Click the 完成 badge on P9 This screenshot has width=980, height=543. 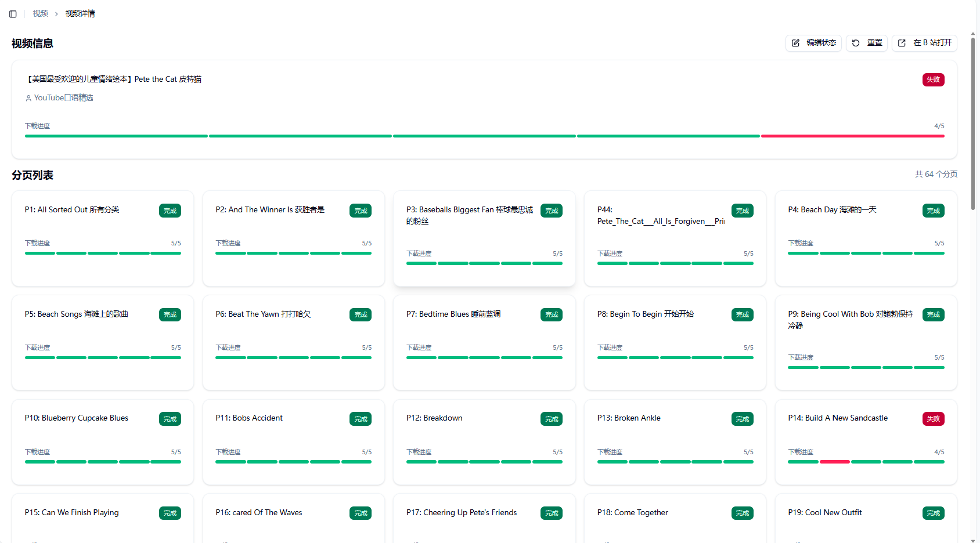[x=933, y=315]
